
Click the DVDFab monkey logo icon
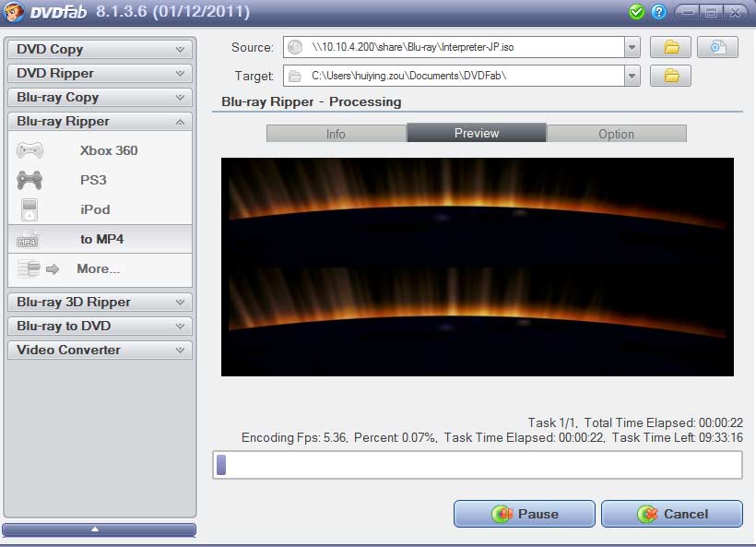(13, 11)
